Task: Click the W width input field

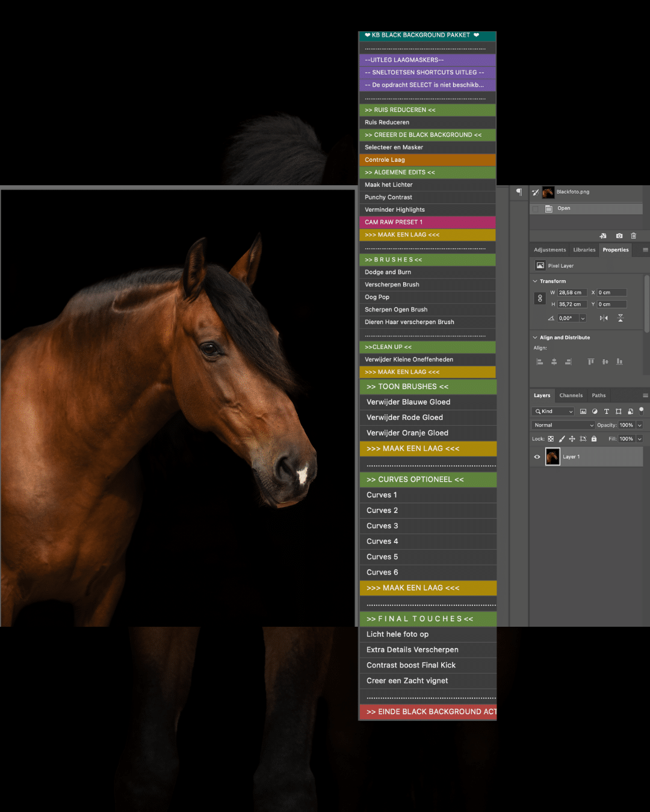Action: point(572,293)
